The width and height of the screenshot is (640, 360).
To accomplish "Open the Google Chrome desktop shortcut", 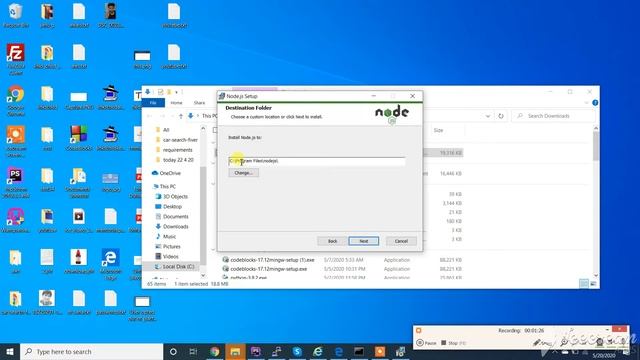I will [16, 101].
